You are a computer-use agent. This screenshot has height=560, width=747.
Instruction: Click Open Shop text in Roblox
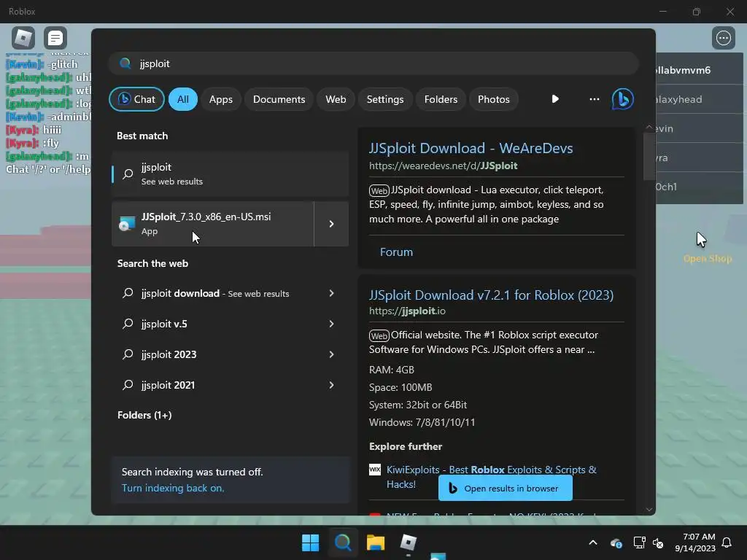pos(708,259)
